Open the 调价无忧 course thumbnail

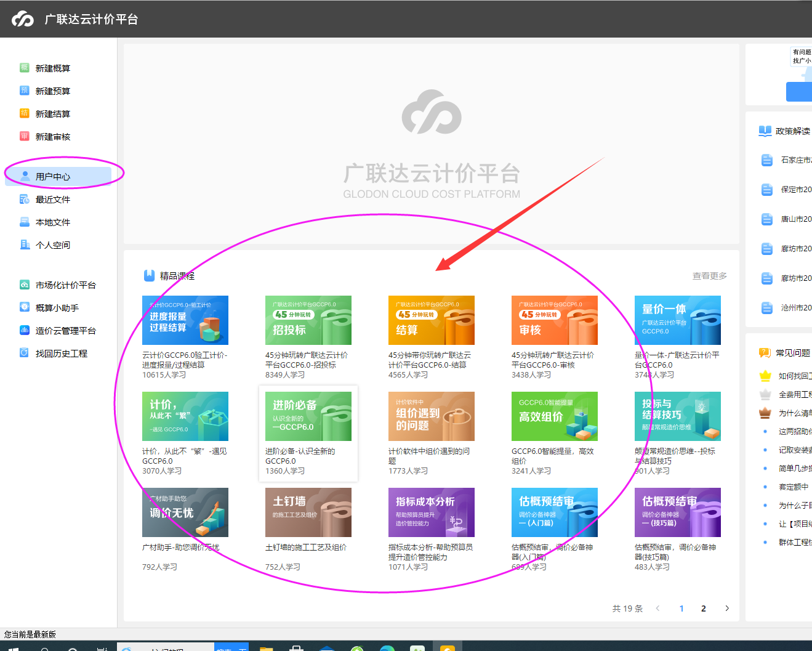[185, 512]
